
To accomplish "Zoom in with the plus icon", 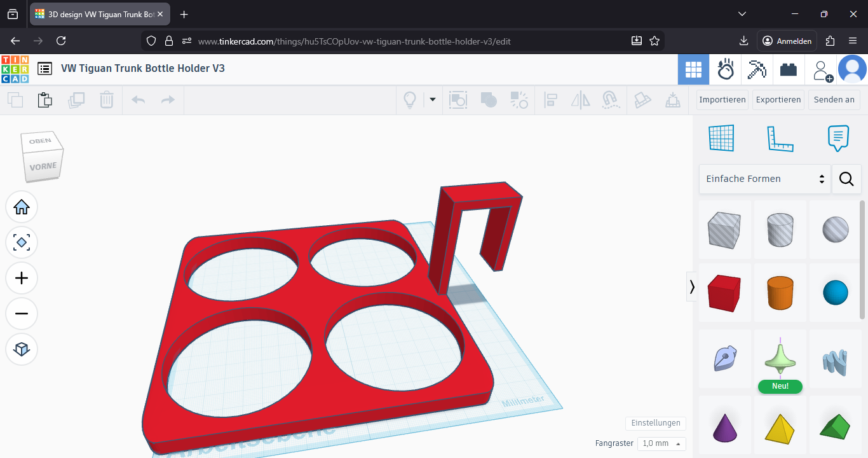I will pos(22,278).
